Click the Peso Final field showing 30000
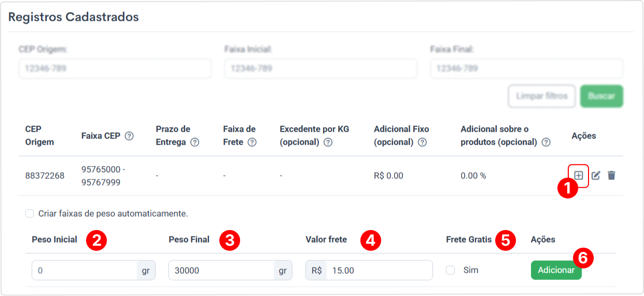644x296 pixels. (221, 270)
